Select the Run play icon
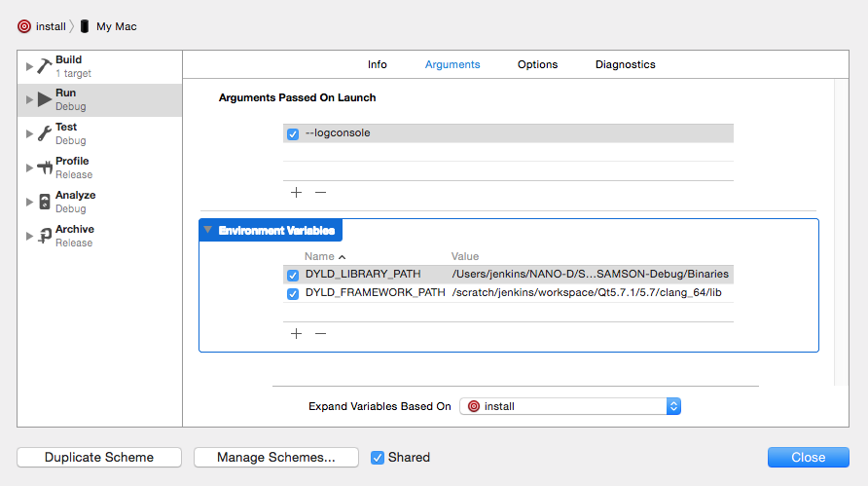This screenshot has width=868, height=486. pos(45,99)
